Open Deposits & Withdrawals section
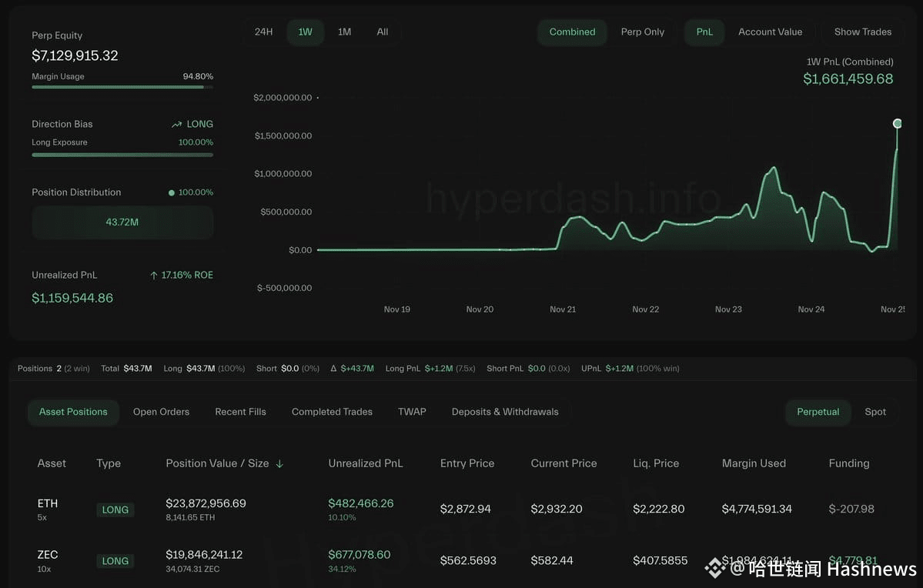Viewport: 923px width, 588px height. [505, 412]
